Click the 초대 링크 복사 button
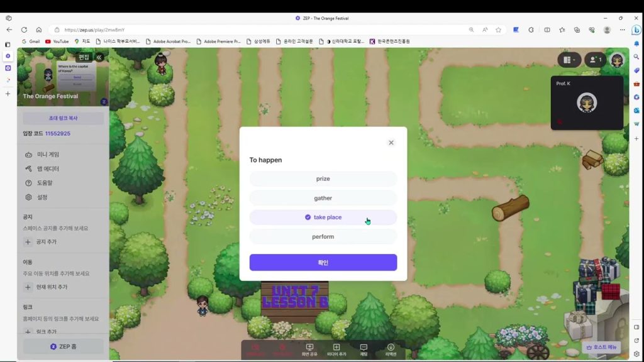Image resolution: width=644 pixels, height=362 pixels. pyautogui.click(x=63, y=118)
